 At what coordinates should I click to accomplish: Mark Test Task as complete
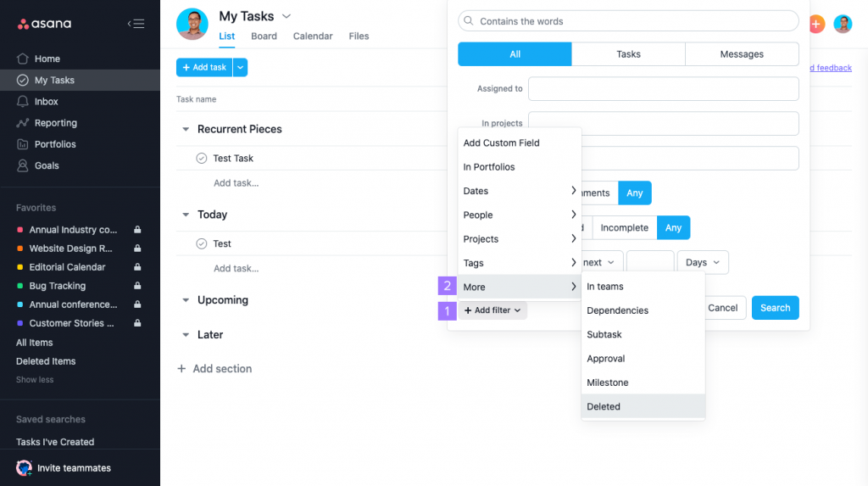point(202,159)
